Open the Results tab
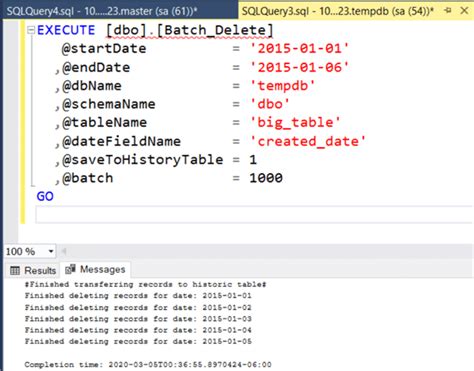The image size is (474, 371). coord(33,270)
